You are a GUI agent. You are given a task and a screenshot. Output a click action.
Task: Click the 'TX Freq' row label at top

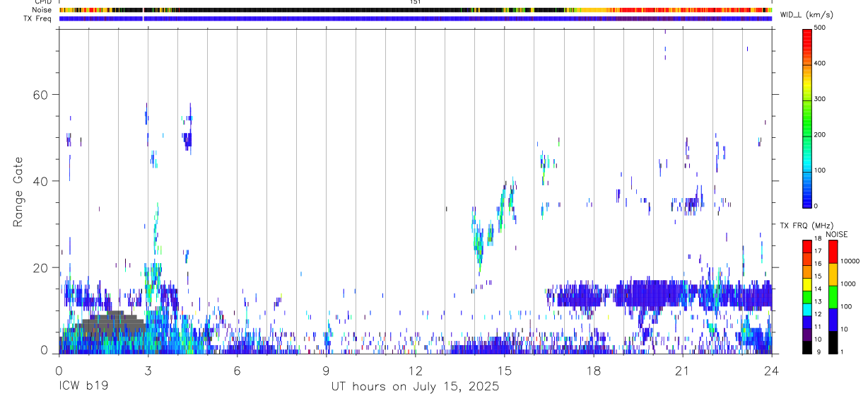pos(38,18)
